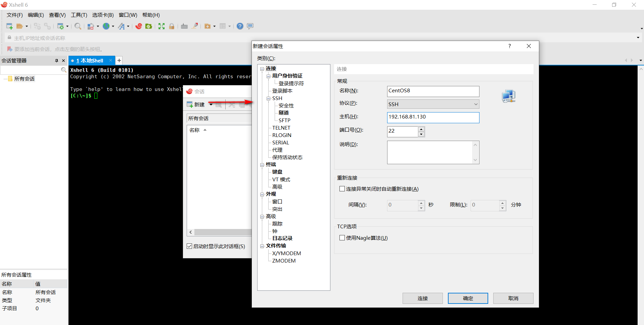
Task: Collapse the 高级 tree category
Action: tap(262, 217)
